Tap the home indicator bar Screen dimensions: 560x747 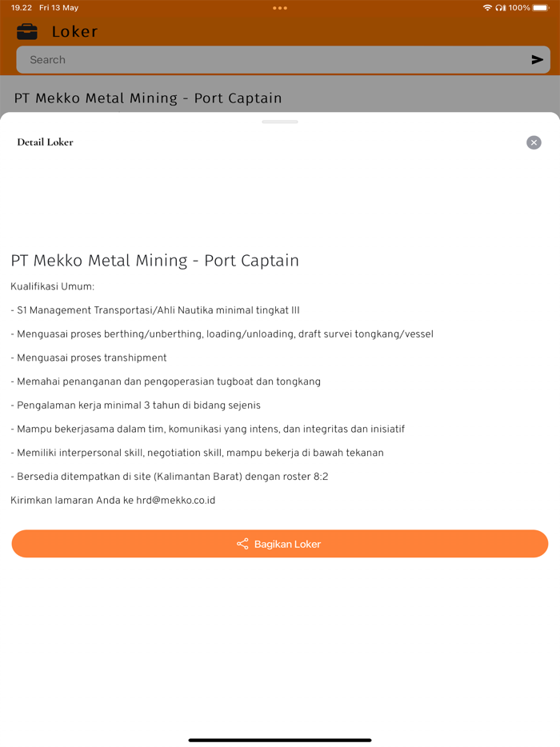coord(280,740)
